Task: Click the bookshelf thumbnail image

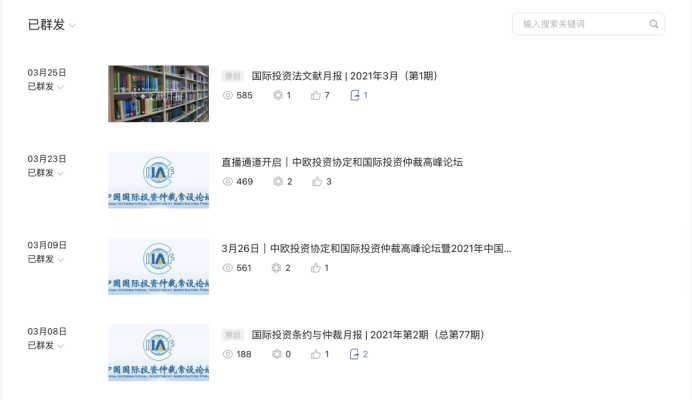Action: pos(158,94)
